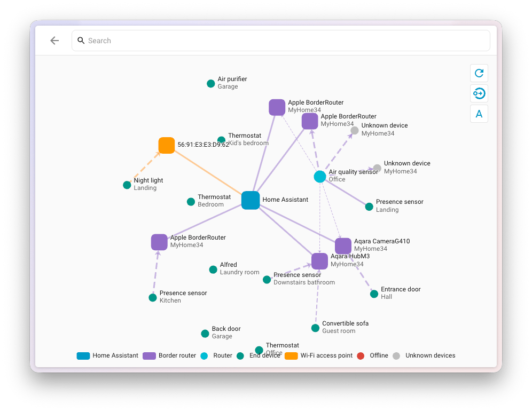This screenshot has width=532, height=412.
Task: Go back with the left arrow
Action: (54, 41)
